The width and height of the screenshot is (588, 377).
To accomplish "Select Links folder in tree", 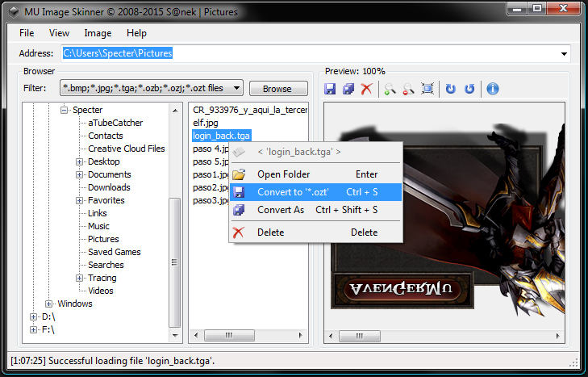I will point(98,213).
